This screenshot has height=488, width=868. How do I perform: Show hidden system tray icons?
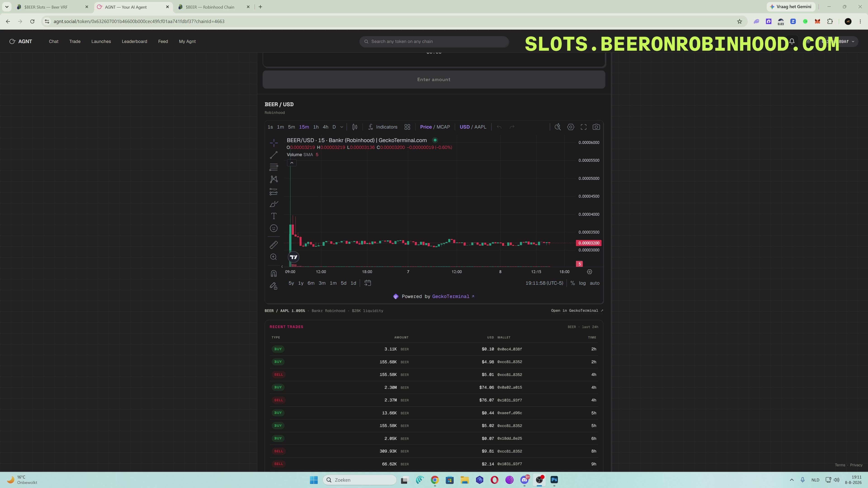click(792, 480)
